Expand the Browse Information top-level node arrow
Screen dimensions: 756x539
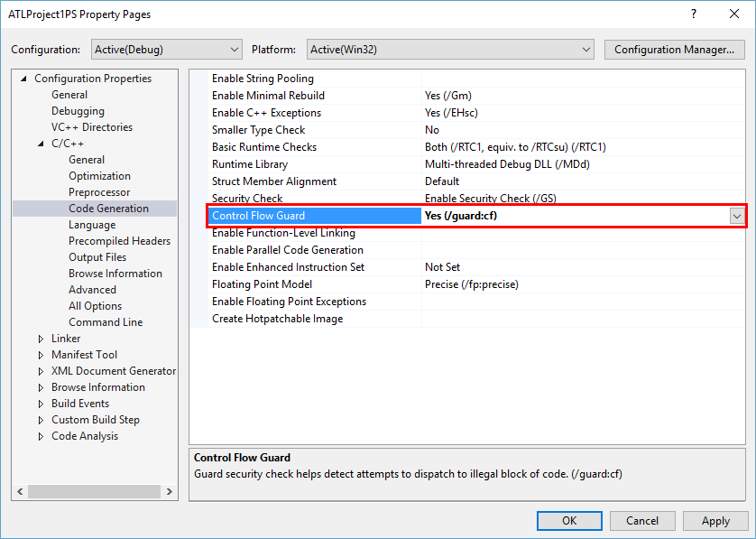(41, 387)
